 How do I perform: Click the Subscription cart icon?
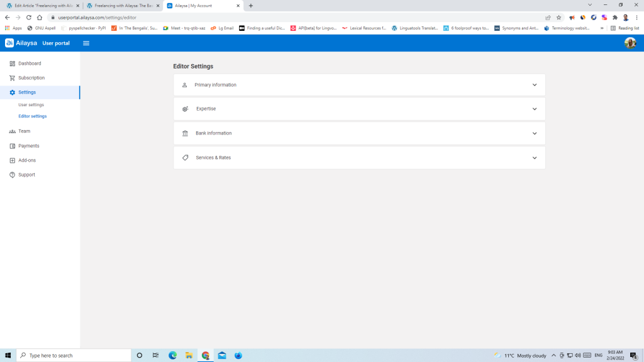12,78
